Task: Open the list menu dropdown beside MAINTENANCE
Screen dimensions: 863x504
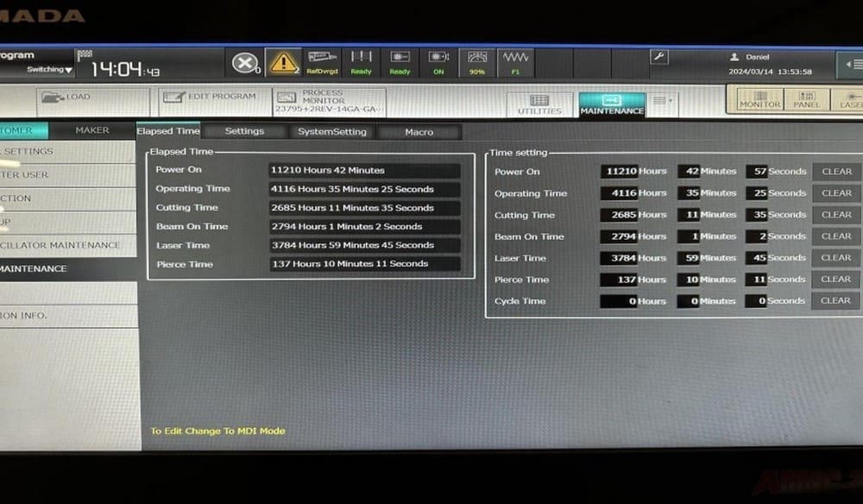Action: [662, 101]
